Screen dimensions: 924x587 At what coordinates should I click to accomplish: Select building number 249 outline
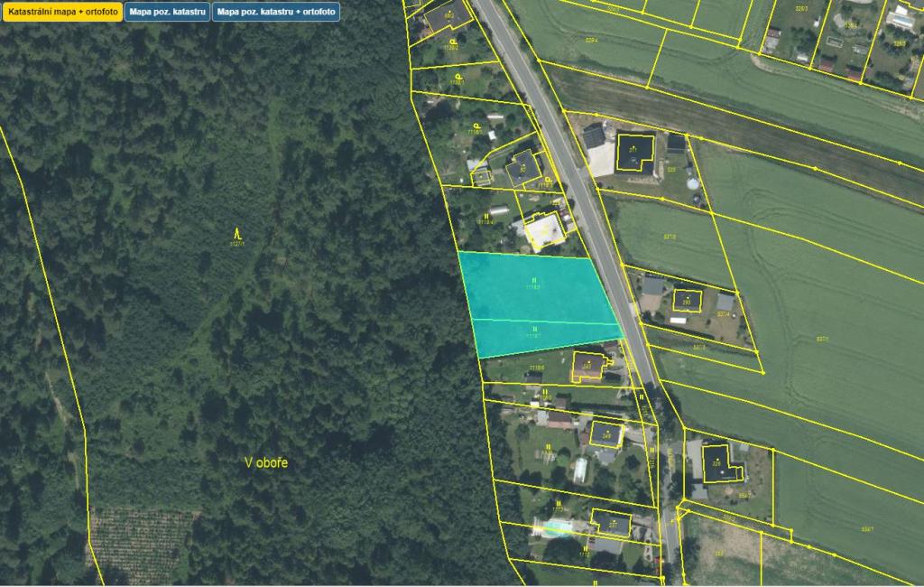click(606, 435)
